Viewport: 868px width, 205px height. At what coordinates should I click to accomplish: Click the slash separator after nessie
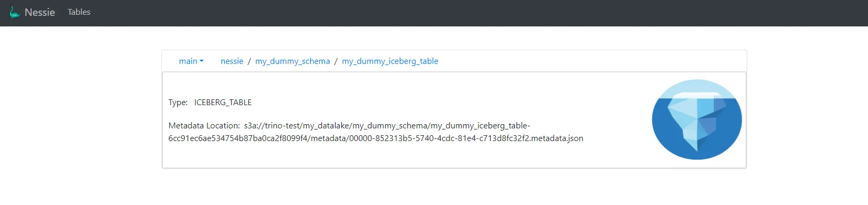[249, 61]
